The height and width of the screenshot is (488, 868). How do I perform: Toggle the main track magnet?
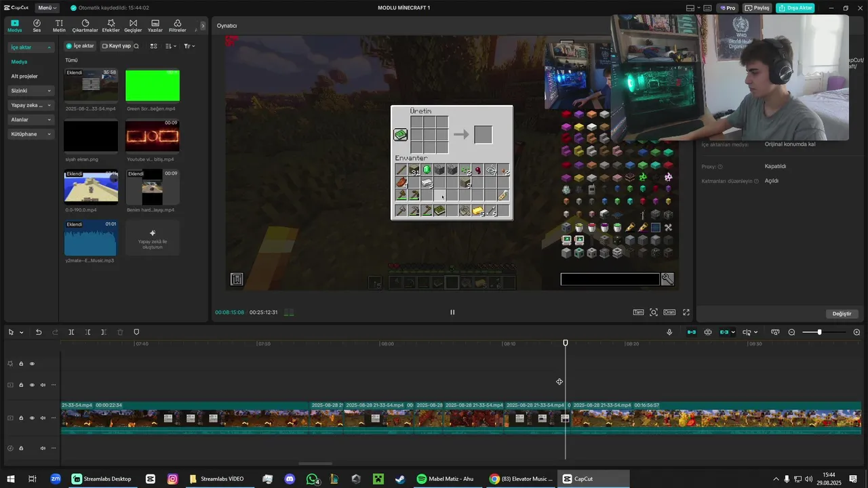691,332
